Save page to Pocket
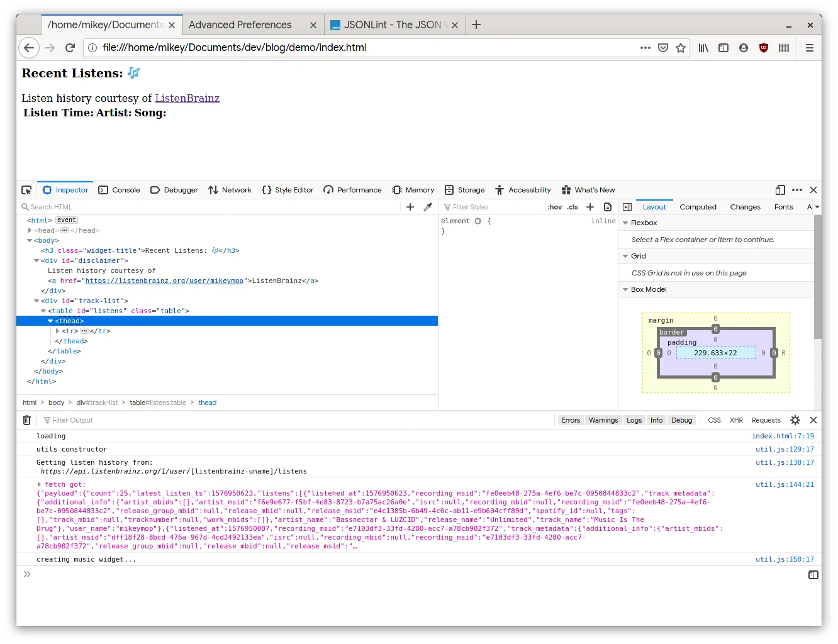 click(x=663, y=48)
